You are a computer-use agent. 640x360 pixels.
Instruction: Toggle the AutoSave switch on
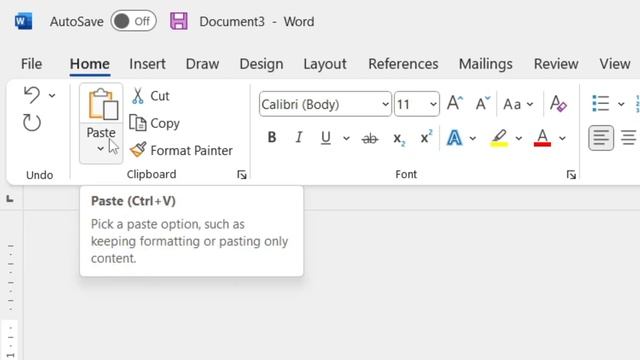tap(133, 21)
